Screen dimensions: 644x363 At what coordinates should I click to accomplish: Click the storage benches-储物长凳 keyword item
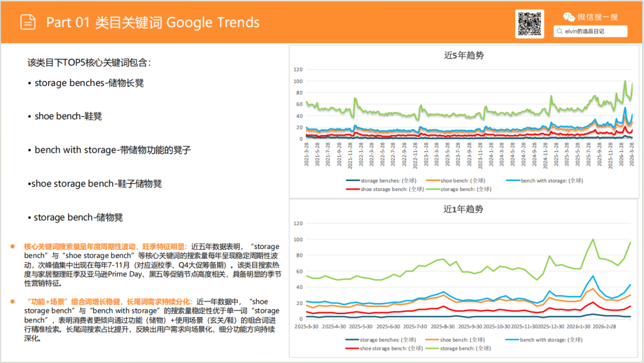tap(88, 83)
